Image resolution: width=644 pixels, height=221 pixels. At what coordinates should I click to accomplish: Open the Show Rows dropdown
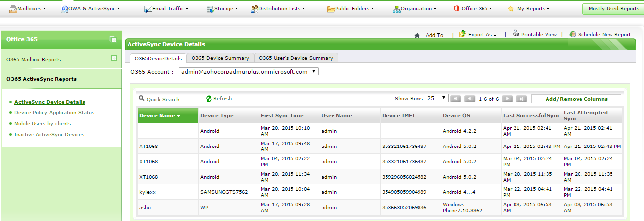click(x=437, y=98)
